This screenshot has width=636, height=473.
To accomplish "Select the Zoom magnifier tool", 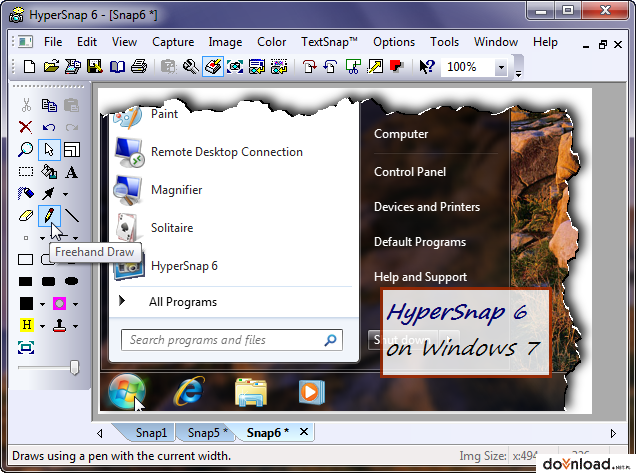I will coord(26,149).
